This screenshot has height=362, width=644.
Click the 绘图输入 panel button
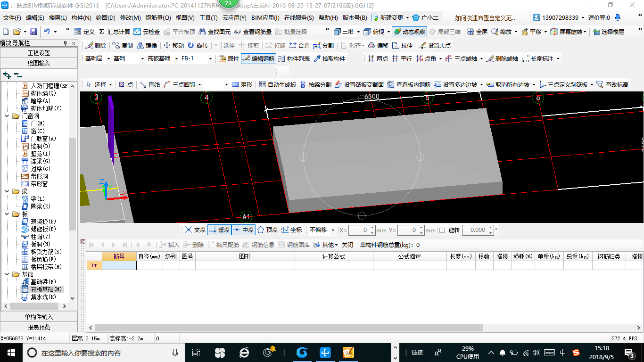[39, 63]
